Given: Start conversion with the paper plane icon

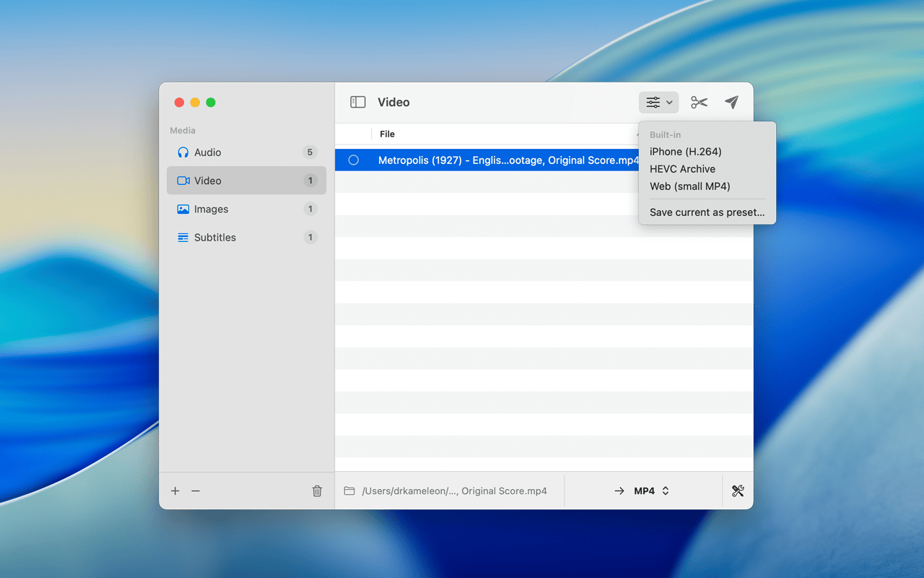Looking at the screenshot, I should (x=732, y=103).
